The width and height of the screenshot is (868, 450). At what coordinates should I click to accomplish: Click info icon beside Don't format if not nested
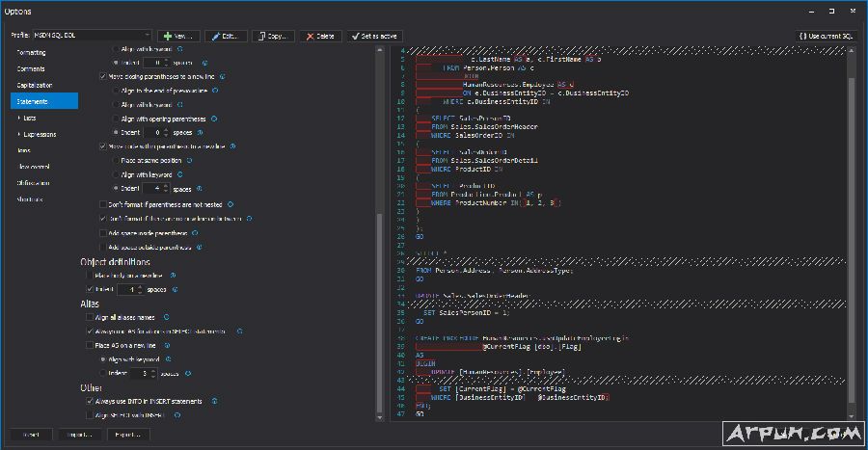[231, 204]
